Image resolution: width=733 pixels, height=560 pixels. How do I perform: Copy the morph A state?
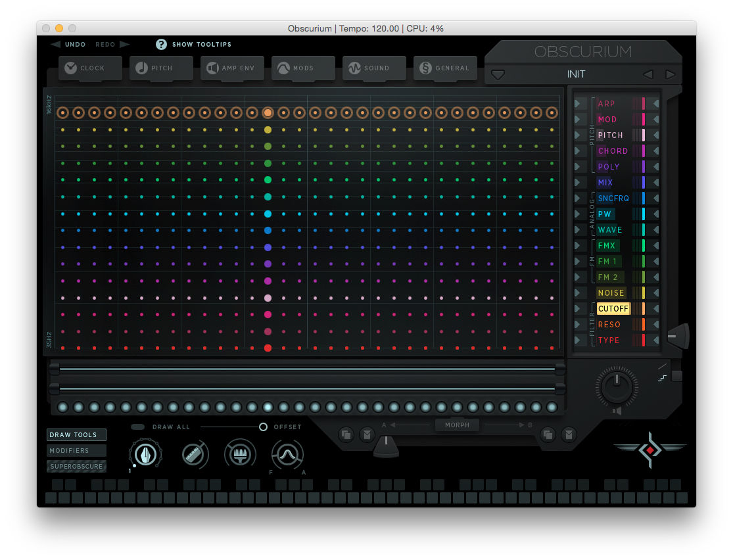[346, 434]
